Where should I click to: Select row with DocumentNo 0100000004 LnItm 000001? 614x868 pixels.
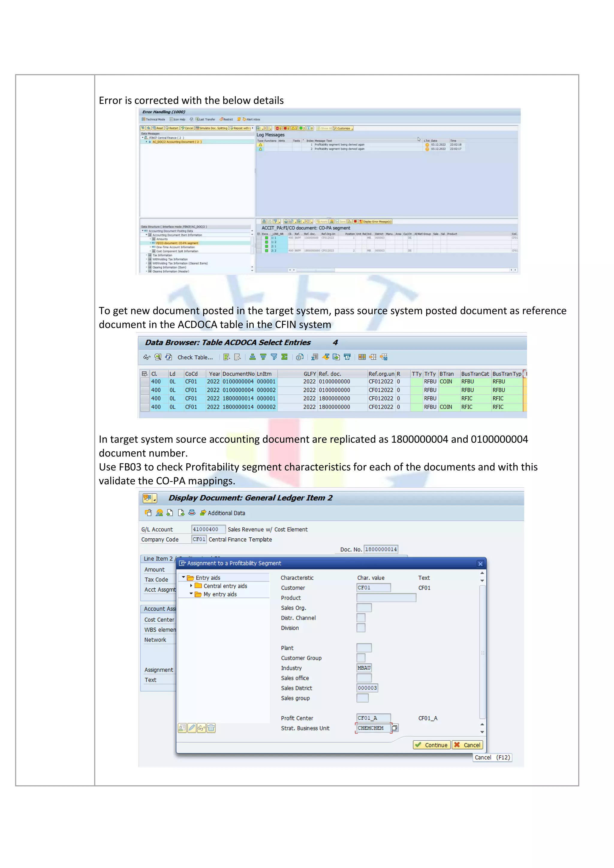tap(145, 382)
